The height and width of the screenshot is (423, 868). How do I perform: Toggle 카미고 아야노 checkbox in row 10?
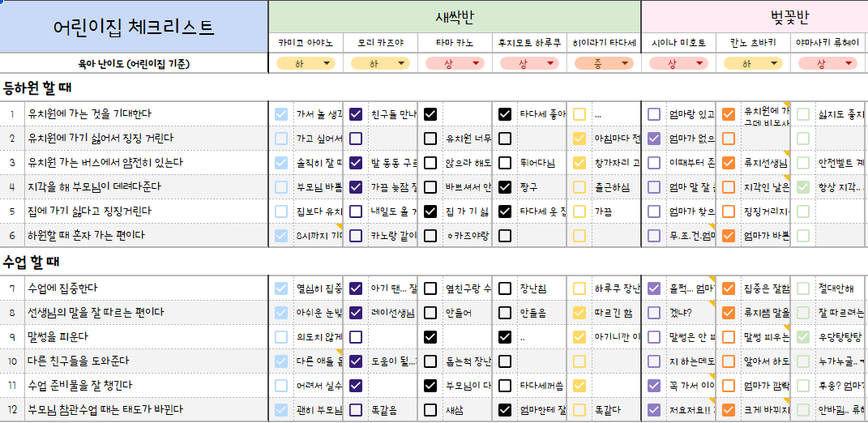click(281, 361)
